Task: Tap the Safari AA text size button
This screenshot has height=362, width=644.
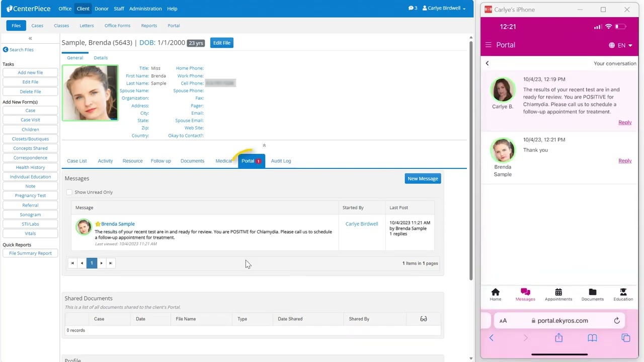Action: 503,321
